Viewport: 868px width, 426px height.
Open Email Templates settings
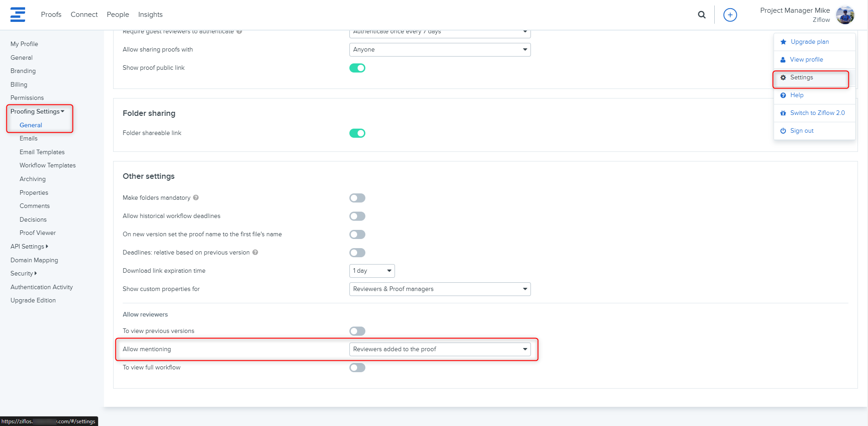tap(42, 152)
